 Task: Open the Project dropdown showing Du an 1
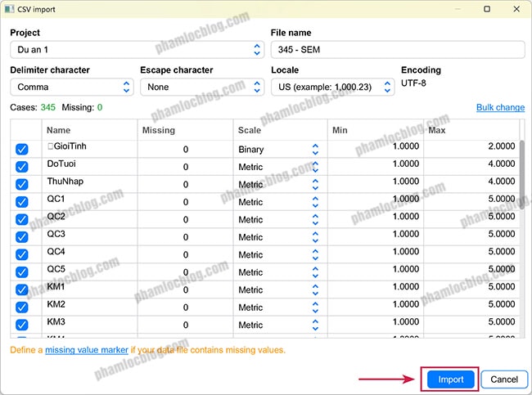(x=137, y=50)
